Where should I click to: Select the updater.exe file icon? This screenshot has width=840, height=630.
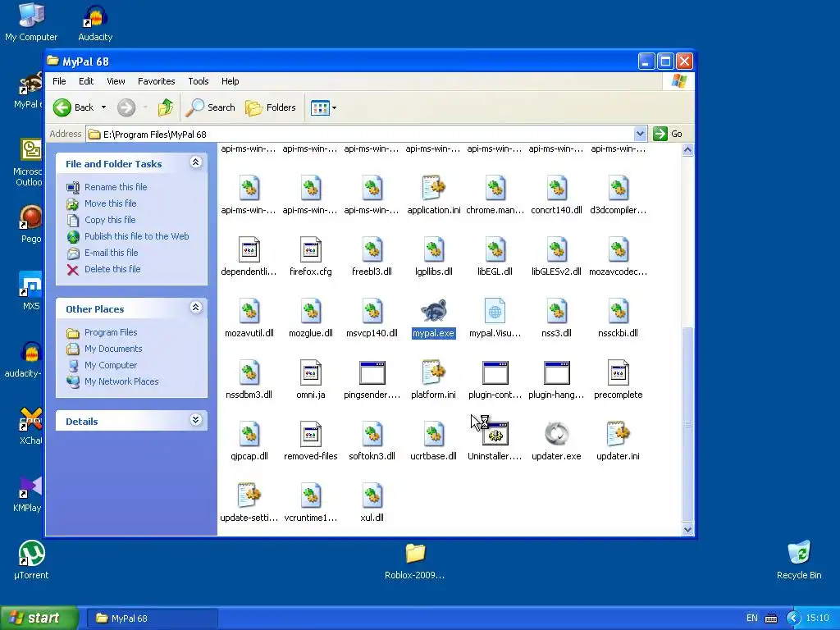click(557, 435)
